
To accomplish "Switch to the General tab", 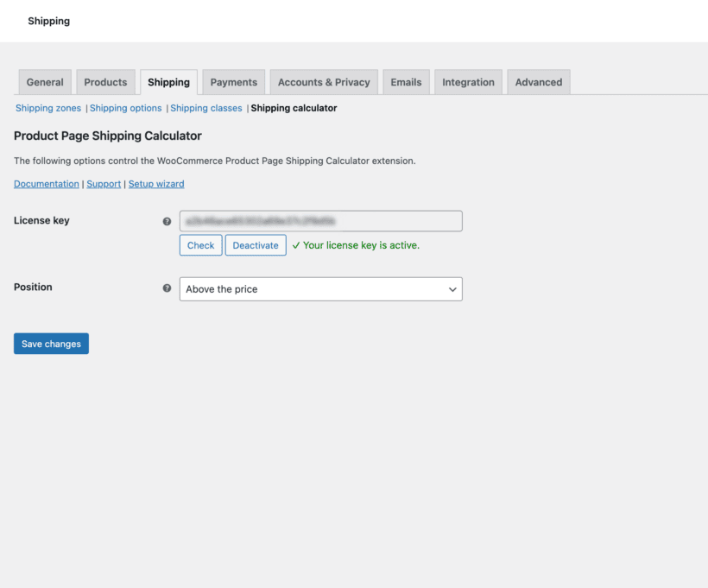I will 44,82.
